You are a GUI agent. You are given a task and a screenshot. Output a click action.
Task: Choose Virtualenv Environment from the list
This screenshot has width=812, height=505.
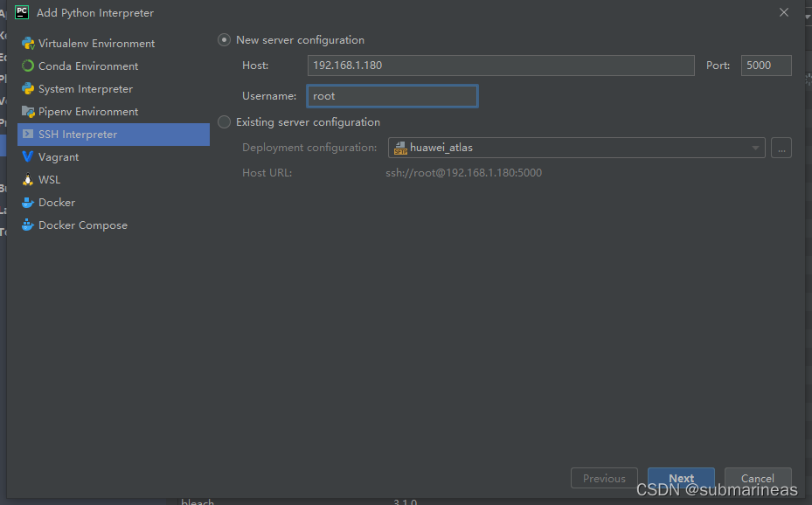tap(114, 44)
